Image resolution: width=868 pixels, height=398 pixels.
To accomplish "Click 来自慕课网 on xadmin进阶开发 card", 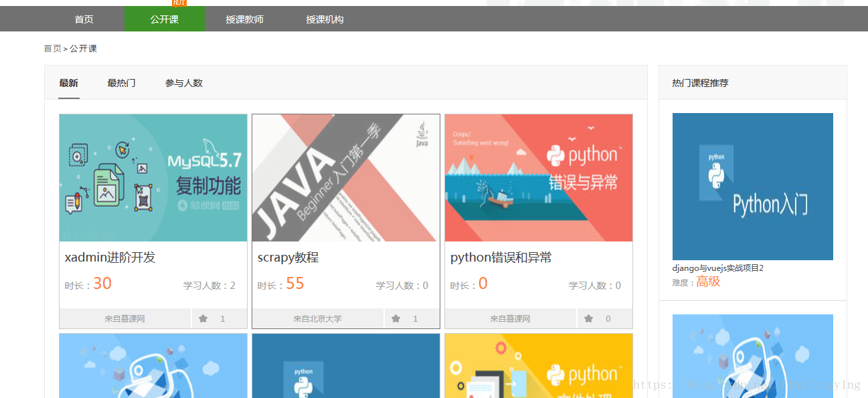I will coord(125,319).
